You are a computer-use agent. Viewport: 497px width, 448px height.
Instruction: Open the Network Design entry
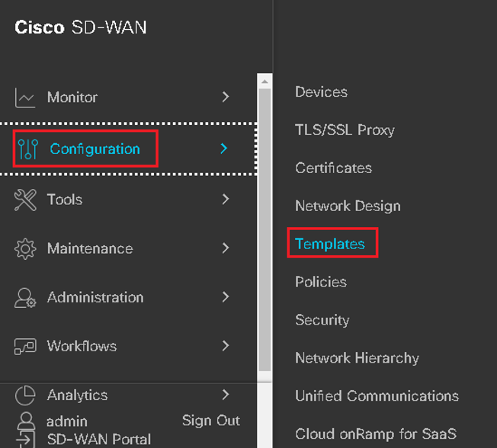point(348,206)
